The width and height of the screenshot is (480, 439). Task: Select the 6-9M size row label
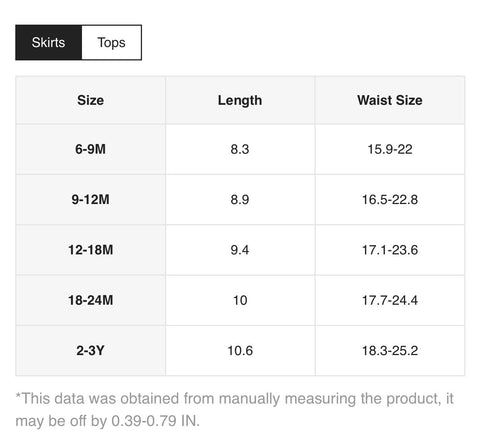(90, 149)
